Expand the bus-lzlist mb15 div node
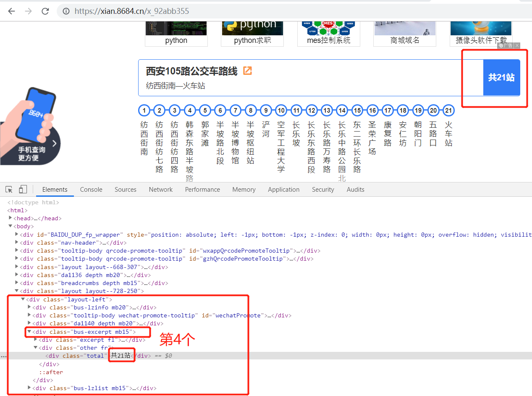The height and width of the screenshot is (396, 532). coord(29,388)
